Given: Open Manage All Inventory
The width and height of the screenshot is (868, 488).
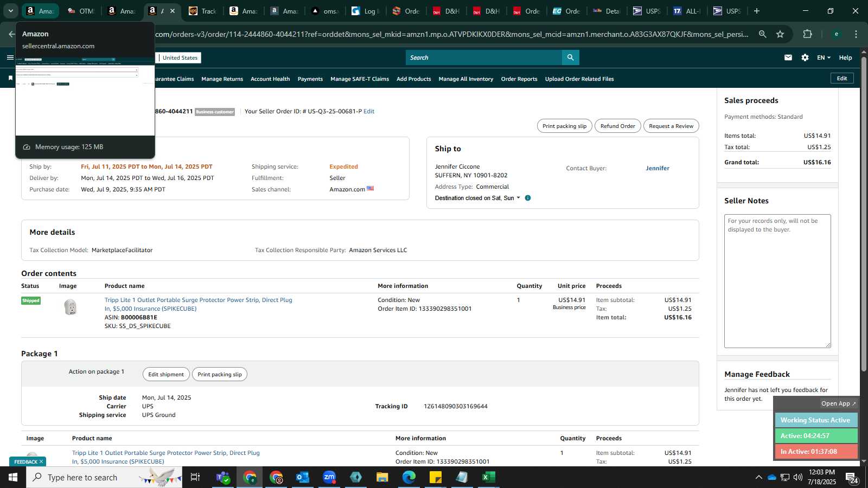Looking at the screenshot, I should pos(466,79).
